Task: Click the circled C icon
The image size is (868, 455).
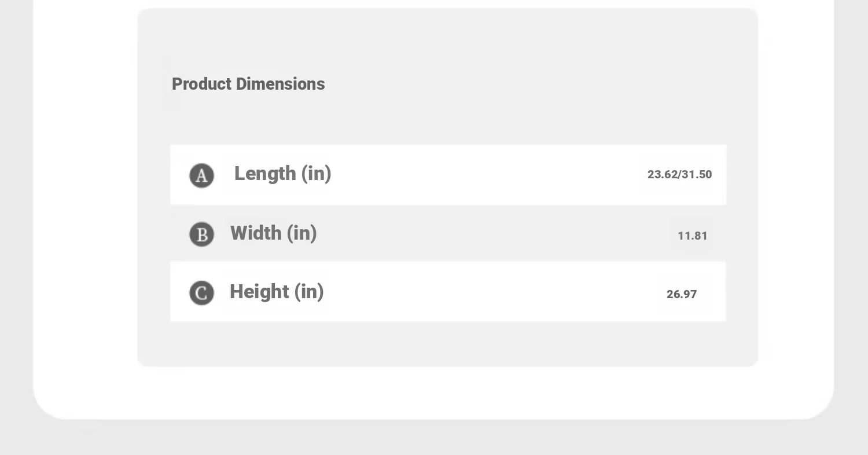Action: pyautogui.click(x=202, y=293)
